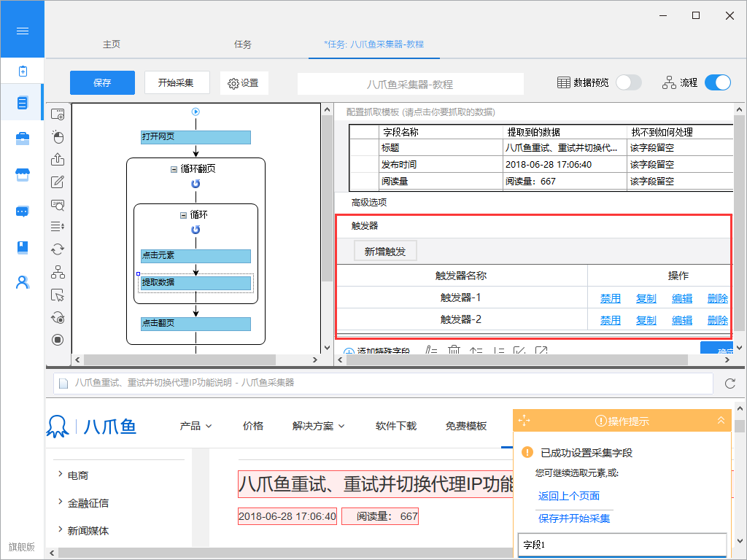The width and height of the screenshot is (747, 560).
Task: Select the extract data upload tool icon
Action: pos(58,159)
